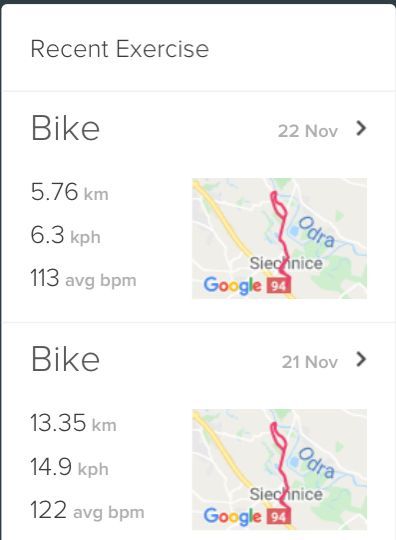The width and height of the screenshot is (396, 540).
Task: Open the 21 Nov bike chevron arrow
Action: click(x=360, y=360)
